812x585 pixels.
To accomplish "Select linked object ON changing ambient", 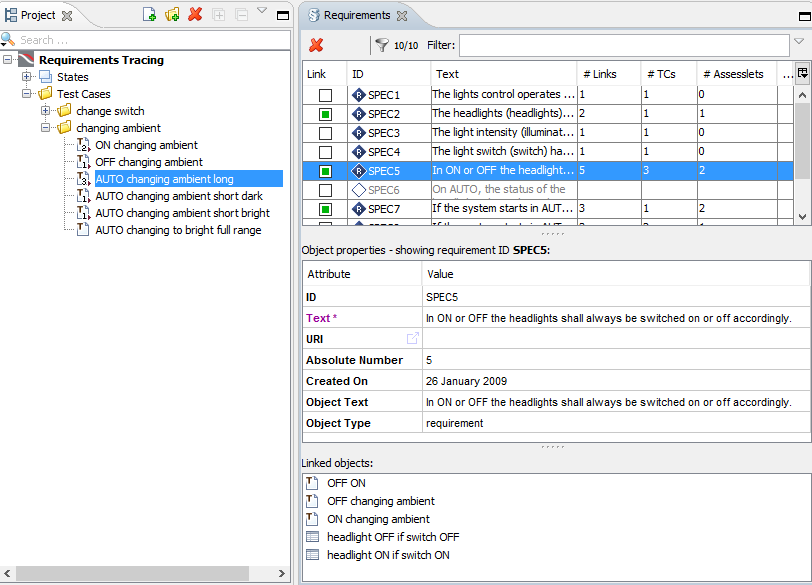I will click(x=378, y=519).
